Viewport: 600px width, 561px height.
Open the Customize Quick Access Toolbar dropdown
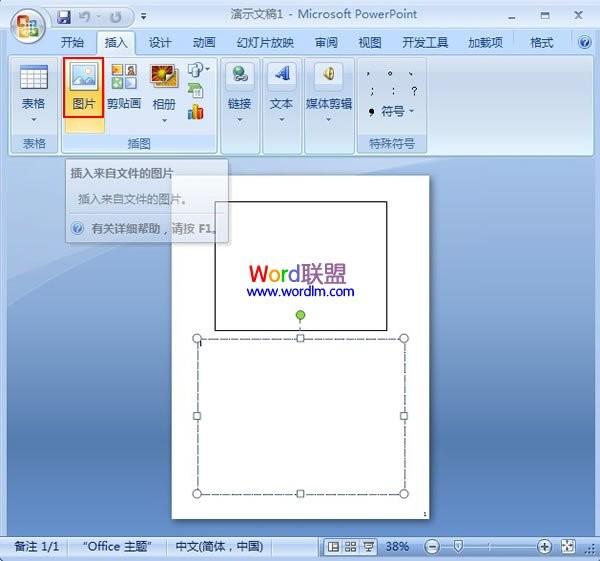click(x=143, y=16)
